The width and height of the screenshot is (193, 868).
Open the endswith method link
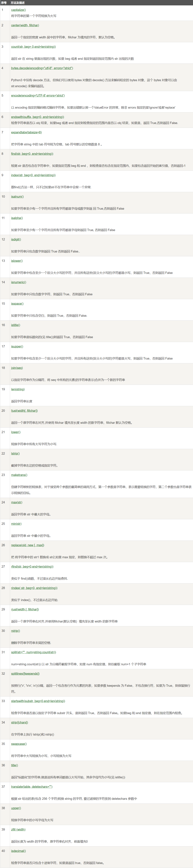pyautogui.click(x=37, y=117)
